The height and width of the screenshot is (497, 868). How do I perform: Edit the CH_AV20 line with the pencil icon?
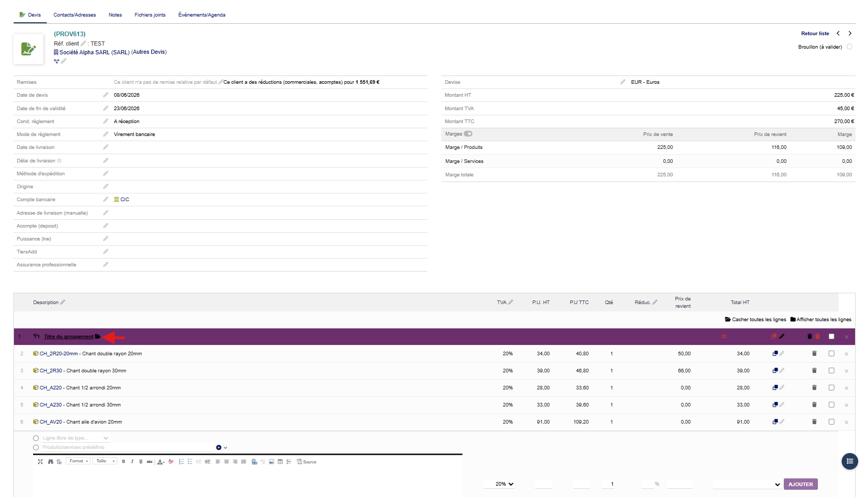pos(782,421)
